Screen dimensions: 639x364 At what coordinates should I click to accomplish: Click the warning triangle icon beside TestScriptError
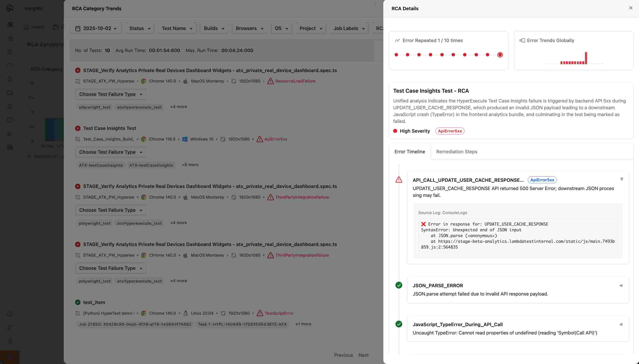pos(260,313)
